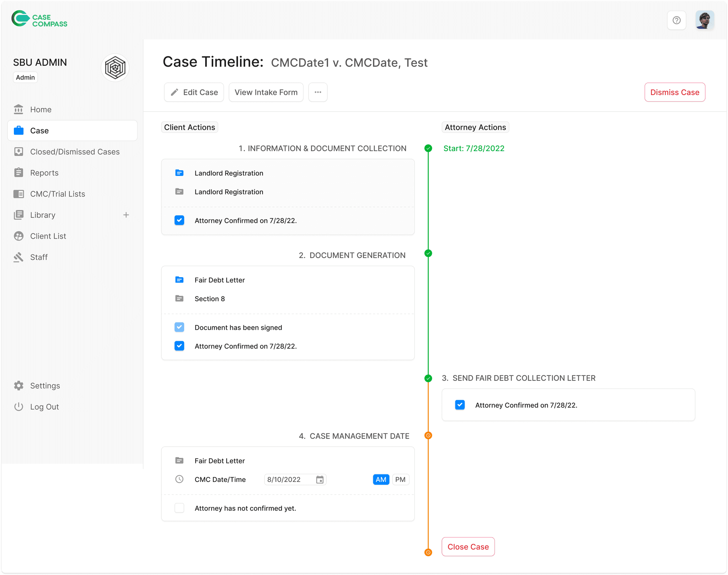Open CMC/Trial Lists in sidebar

pyautogui.click(x=58, y=194)
